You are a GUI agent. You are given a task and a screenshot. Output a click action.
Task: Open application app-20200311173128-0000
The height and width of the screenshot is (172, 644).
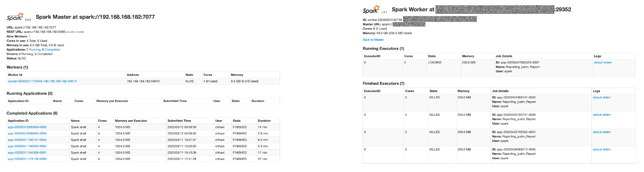click(x=27, y=159)
